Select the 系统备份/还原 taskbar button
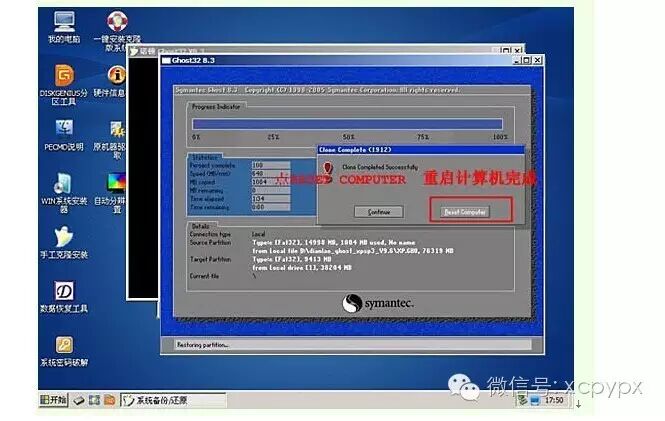Image resolution: width=665 pixels, height=421 pixels. (173, 400)
